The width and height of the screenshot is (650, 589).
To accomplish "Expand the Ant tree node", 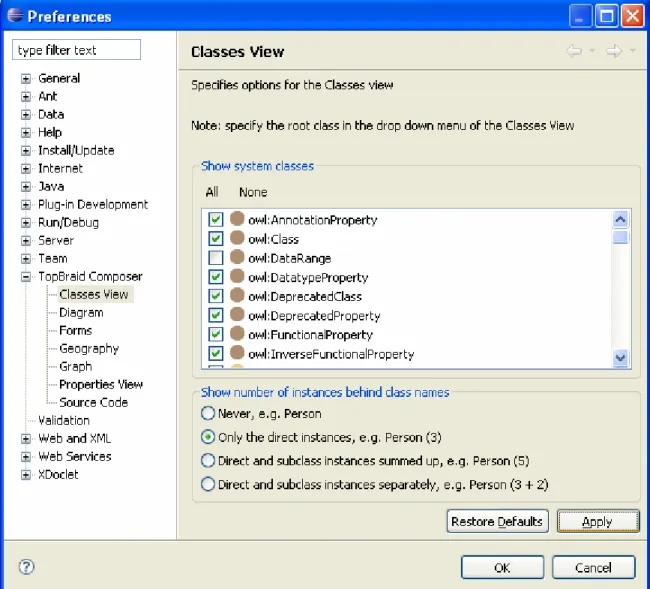I will (x=26, y=97).
